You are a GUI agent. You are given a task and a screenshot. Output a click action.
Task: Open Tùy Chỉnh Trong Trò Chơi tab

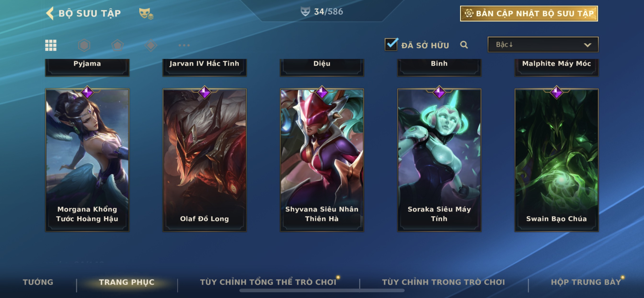[443, 282]
